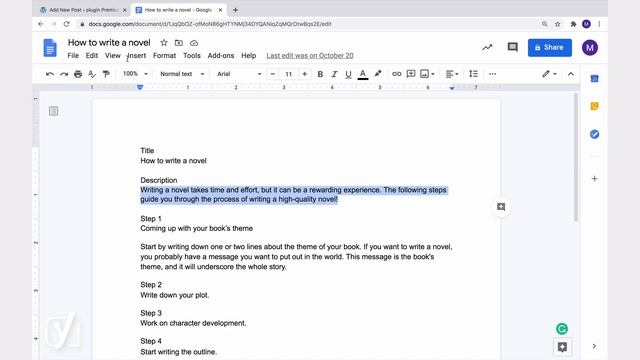
Task: Get add-ons with plus icon in side panel
Action: (594, 178)
